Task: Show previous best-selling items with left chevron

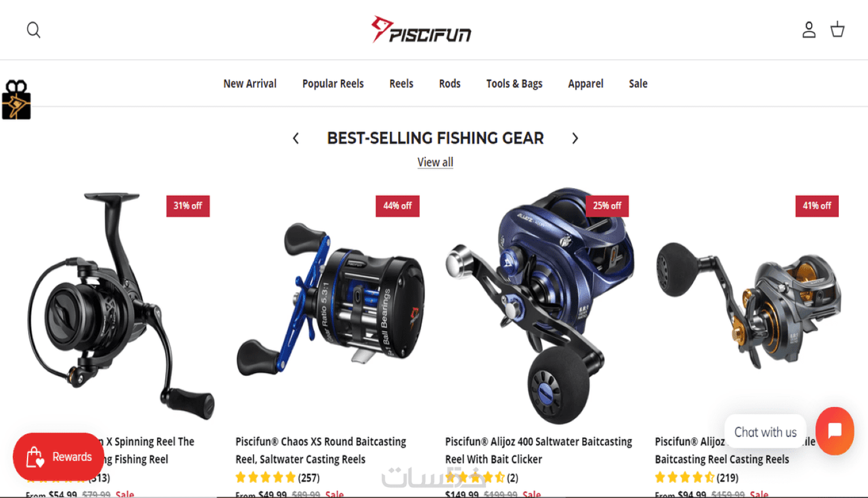Action: pos(296,138)
